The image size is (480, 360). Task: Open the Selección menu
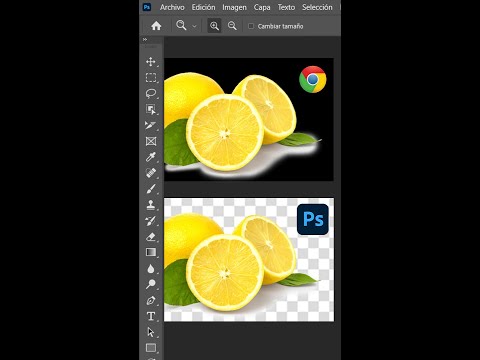point(317,7)
